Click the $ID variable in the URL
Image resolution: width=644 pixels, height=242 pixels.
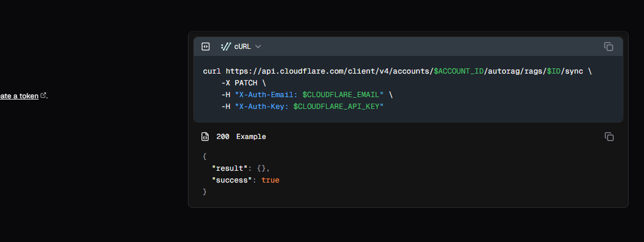(553, 71)
